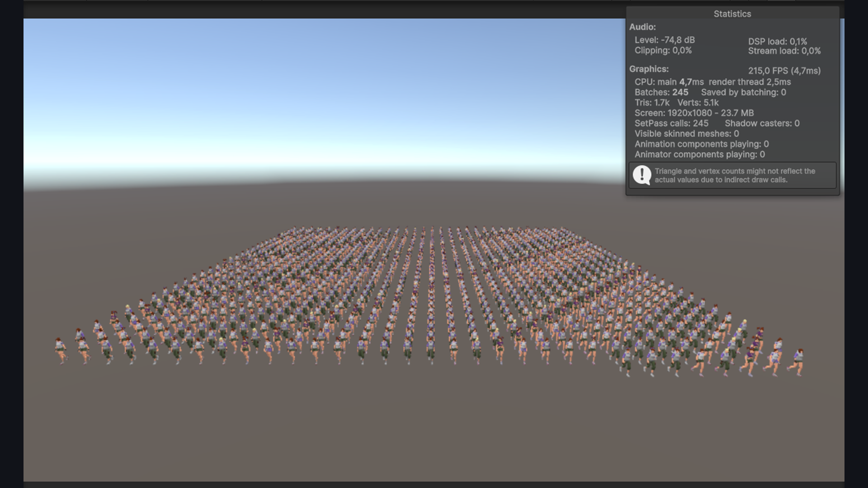Click the DSP load: 0,1% entry

[777, 42]
